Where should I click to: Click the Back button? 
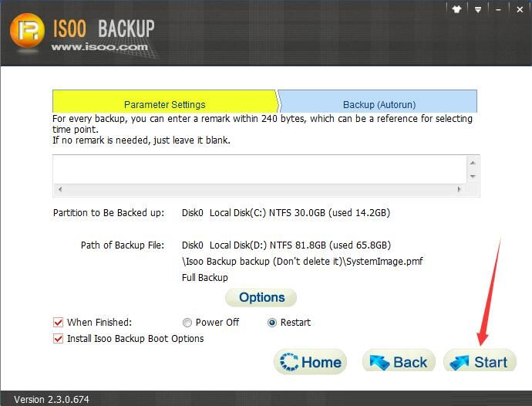coord(399,362)
